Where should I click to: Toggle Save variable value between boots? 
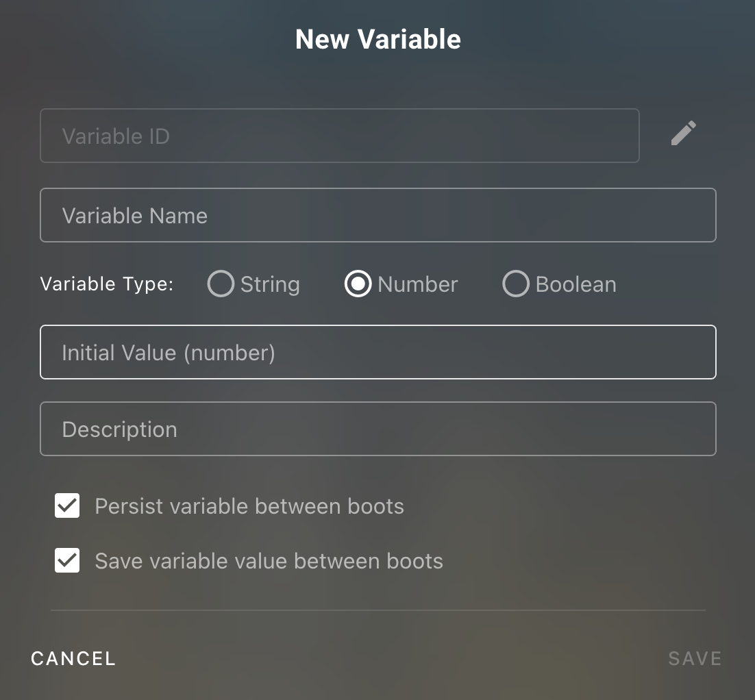point(66,560)
